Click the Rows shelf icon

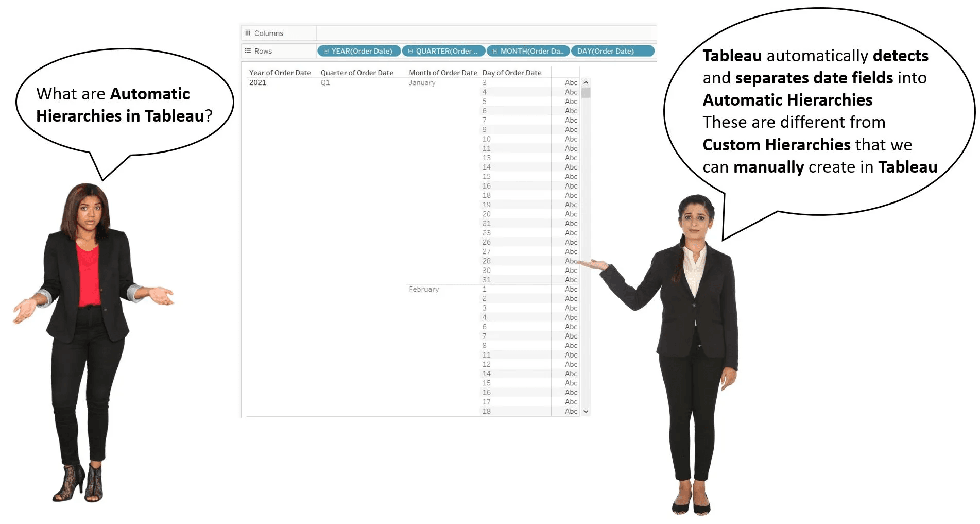[248, 51]
